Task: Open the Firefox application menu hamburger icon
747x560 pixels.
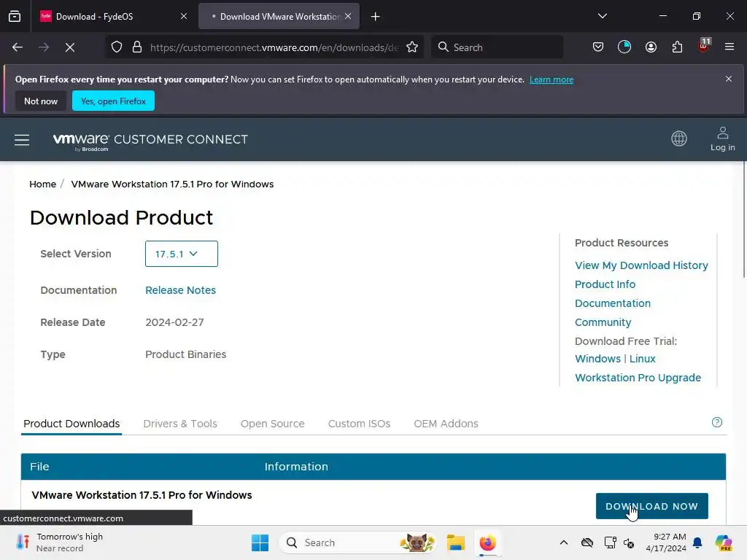Action: [x=729, y=47]
